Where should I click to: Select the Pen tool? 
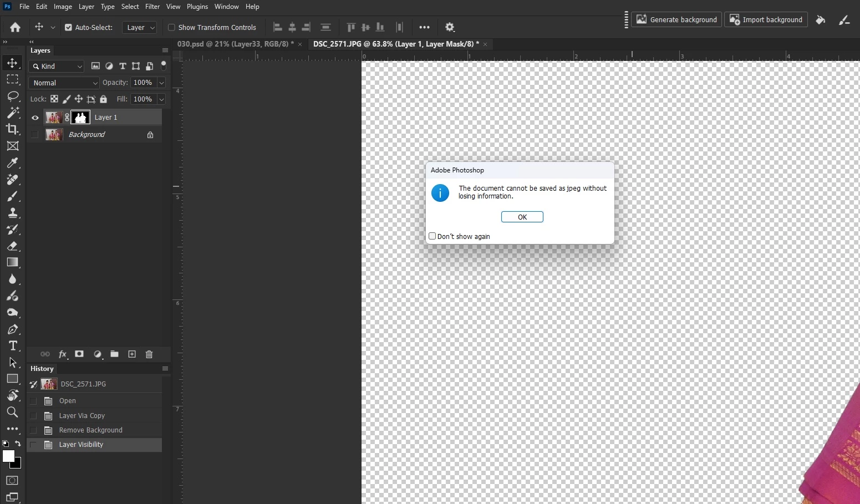12,329
